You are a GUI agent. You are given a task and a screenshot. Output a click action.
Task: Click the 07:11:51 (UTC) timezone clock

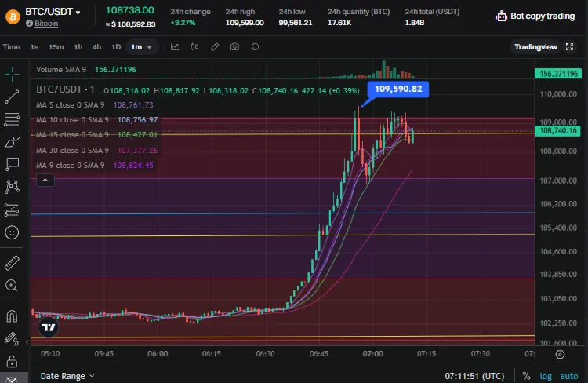474,376
